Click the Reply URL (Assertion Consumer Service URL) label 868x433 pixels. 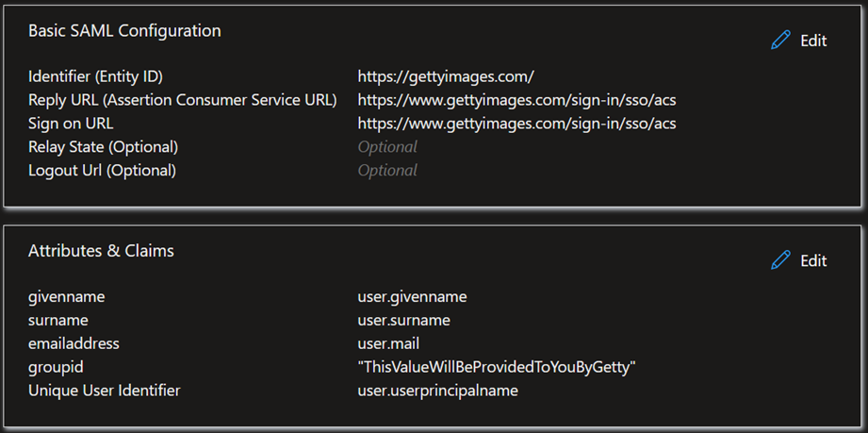183,100
